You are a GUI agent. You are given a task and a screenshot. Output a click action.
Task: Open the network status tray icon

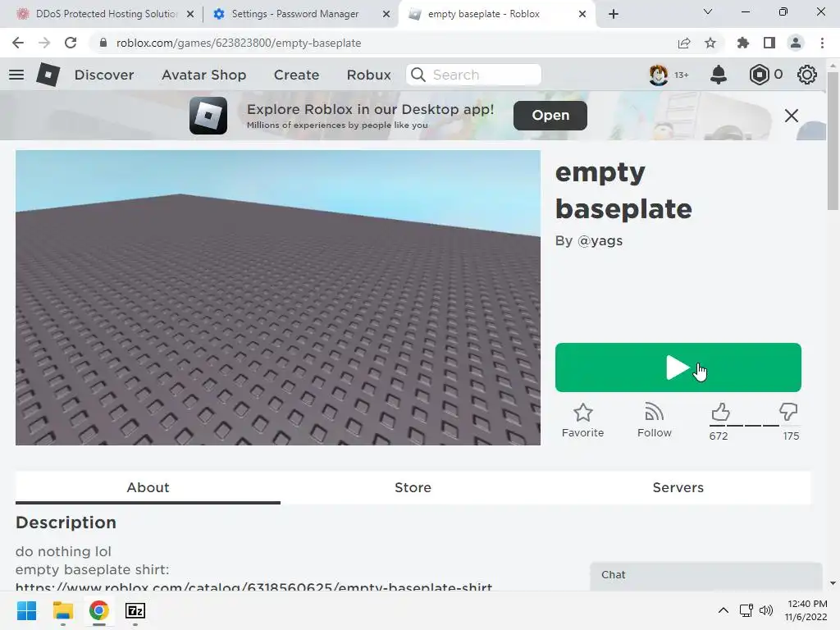[746, 610]
